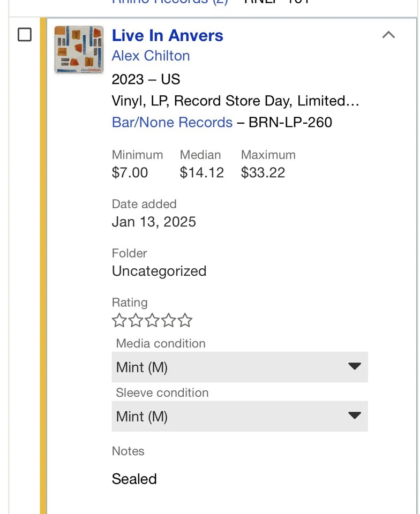Open the Media condition dropdown
This screenshot has height=514, width=420.
click(239, 367)
